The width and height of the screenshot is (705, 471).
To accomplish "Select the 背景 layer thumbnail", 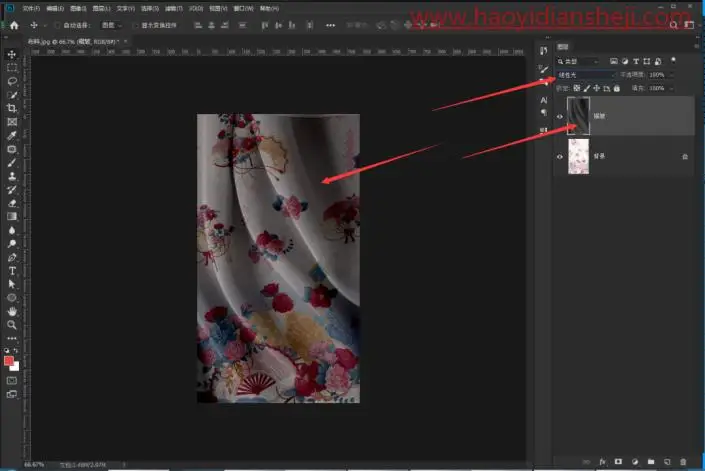I will (578, 156).
